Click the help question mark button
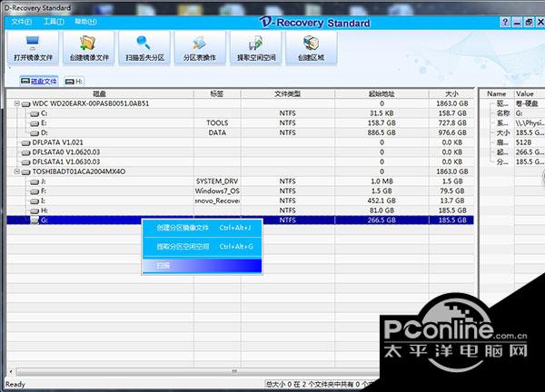The height and width of the screenshot is (392, 545). [x=505, y=22]
